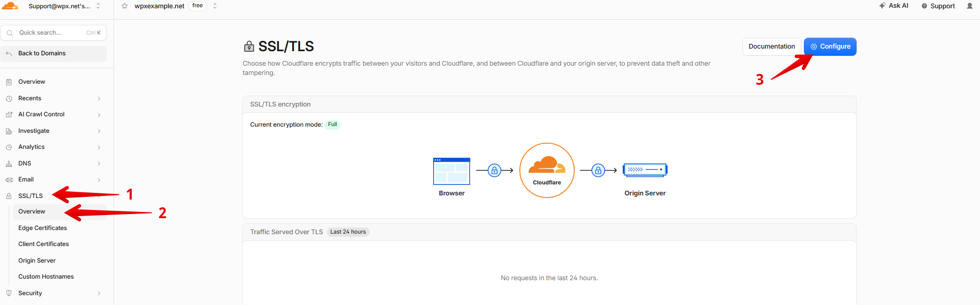
Task: Focus the Quick search field
Action: click(54, 33)
